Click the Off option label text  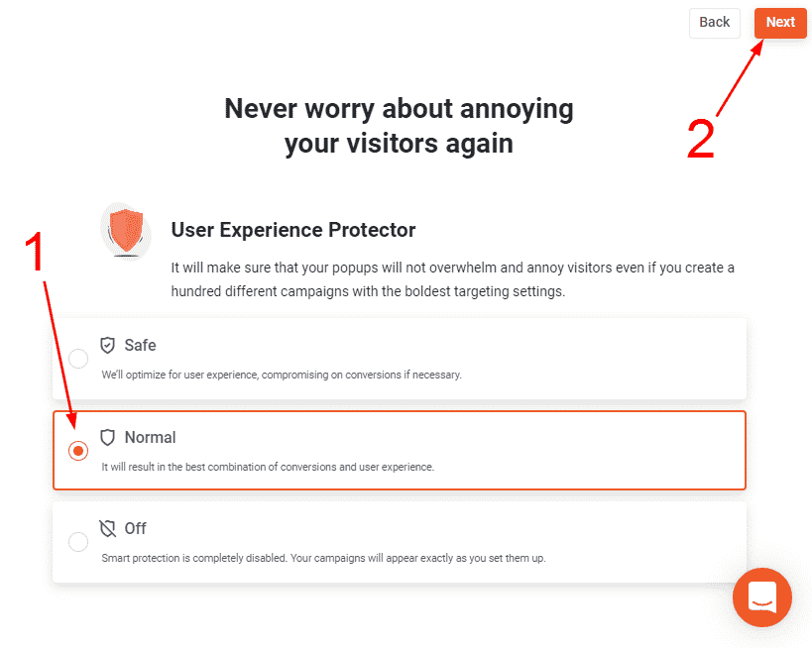(135, 528)
